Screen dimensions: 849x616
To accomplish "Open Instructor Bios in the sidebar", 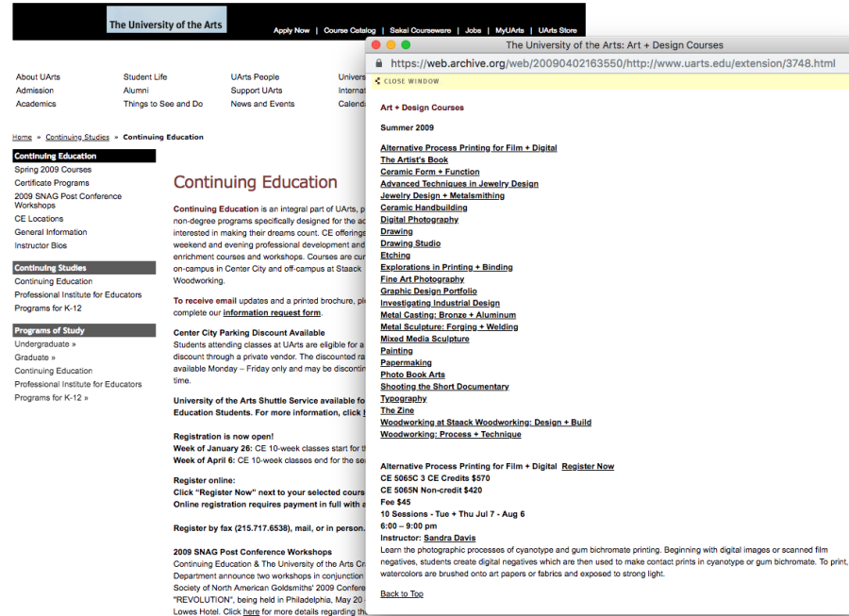I will pos(41,246).
